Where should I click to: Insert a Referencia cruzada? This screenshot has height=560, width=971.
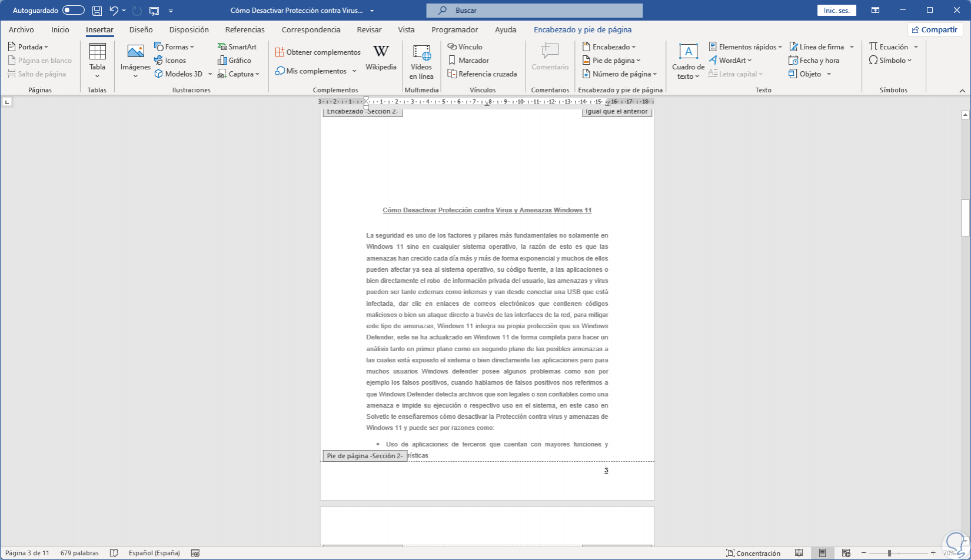pos(482,74)
